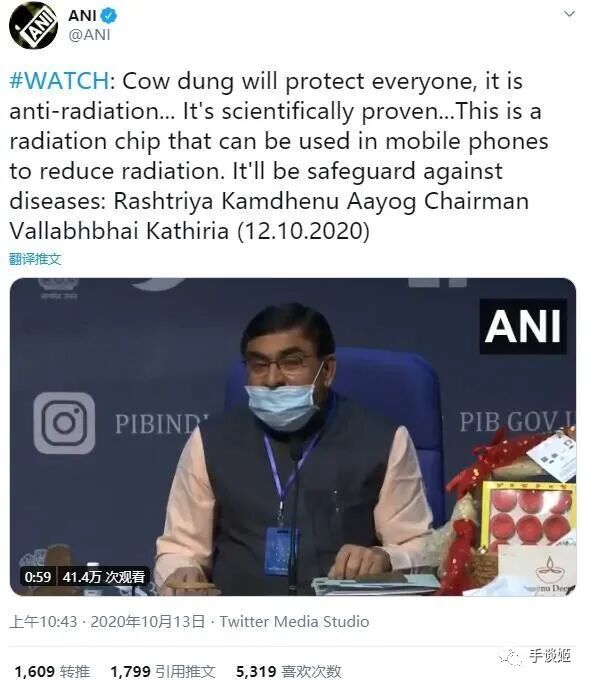This screenshot has width=589, height=682.
Task: Open the #WATCH hashtag
Action: coord(59,81)
